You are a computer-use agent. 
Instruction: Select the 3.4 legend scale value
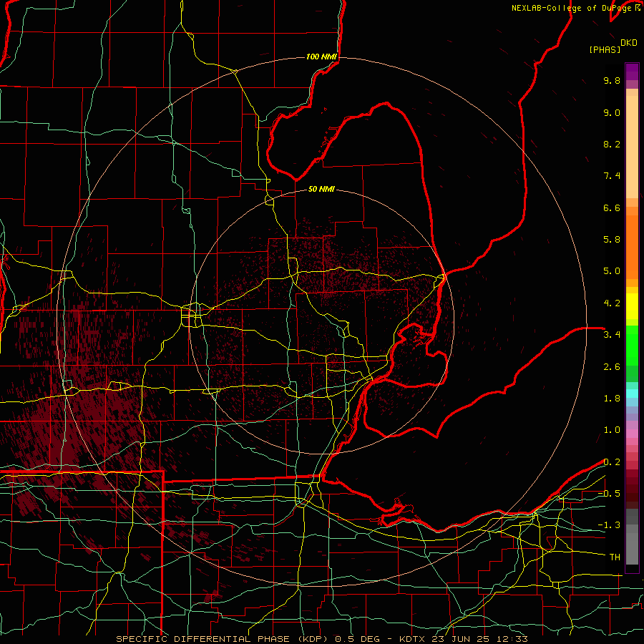tap(612, 335)
